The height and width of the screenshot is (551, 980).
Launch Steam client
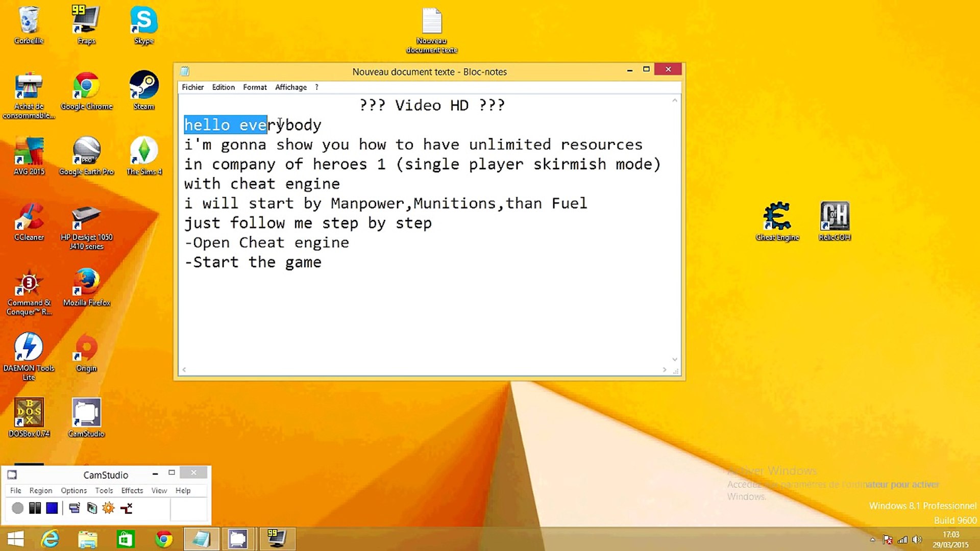point(144,91)
